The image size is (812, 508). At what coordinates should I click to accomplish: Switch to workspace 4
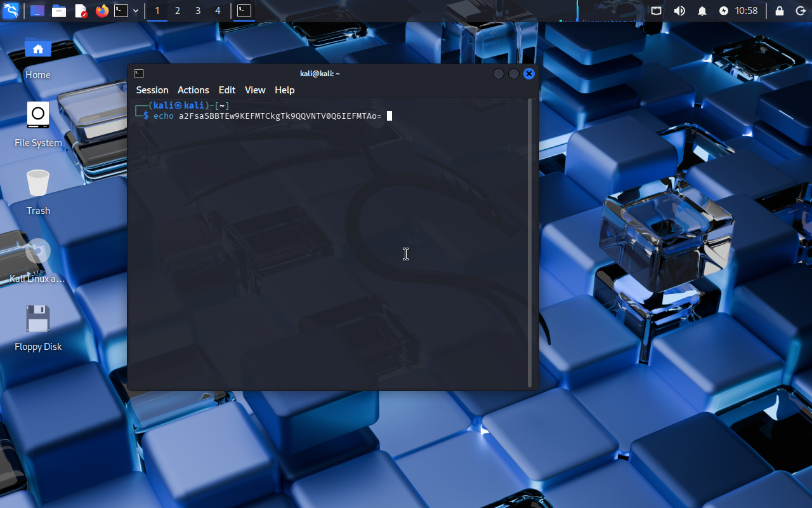[218, 11]
